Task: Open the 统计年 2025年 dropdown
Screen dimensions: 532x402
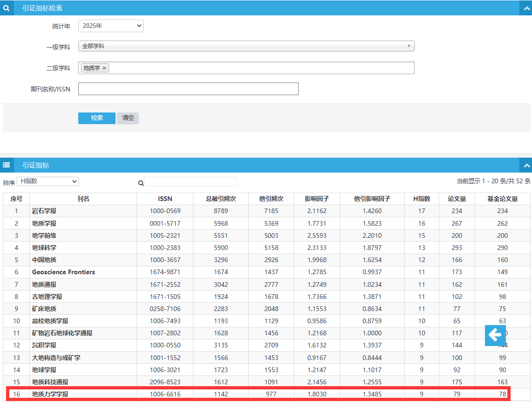Action: point(111,26)
